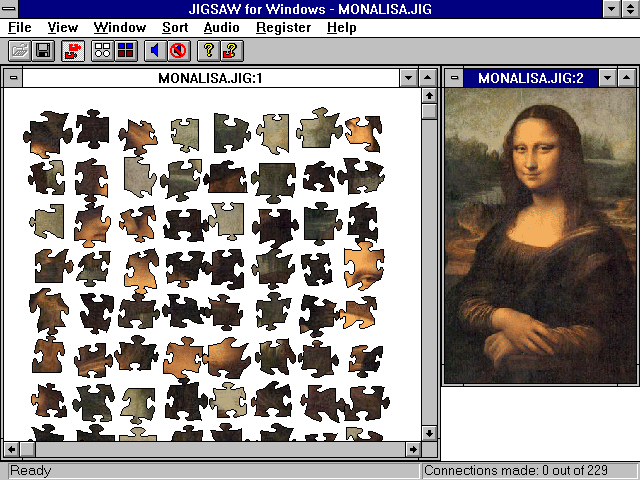The width and height of the screenshot is (640, 480).
Task: Click the Mona Lisa reference picture
Action: (x=540, y=236)
